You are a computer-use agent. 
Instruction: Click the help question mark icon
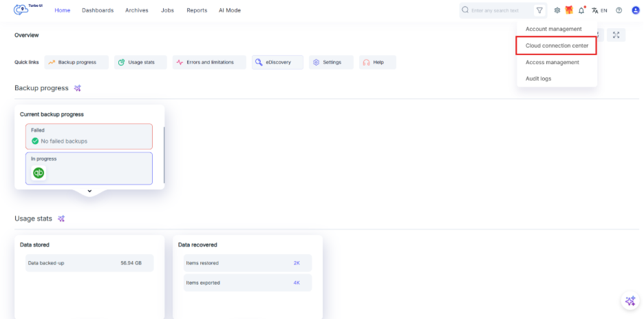pyautogui.click(x=619, y=10)
